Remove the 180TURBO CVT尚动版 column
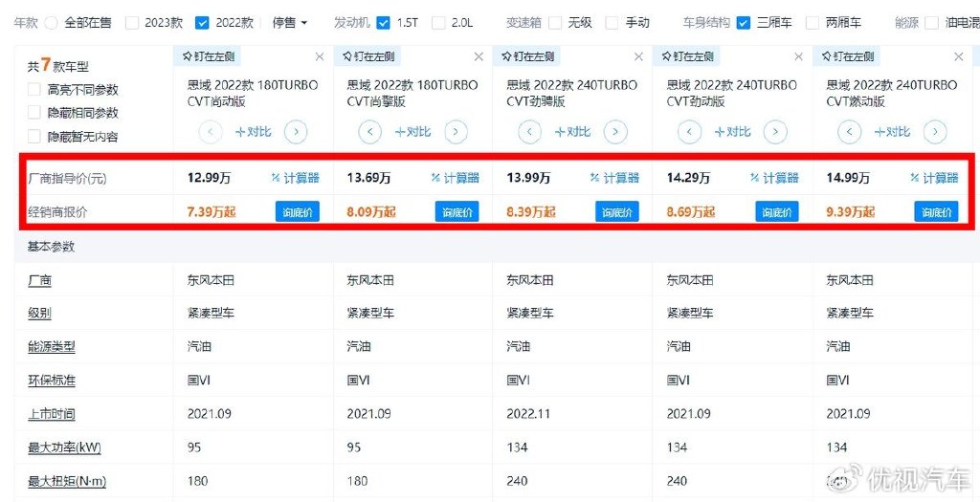 (320, 56)
